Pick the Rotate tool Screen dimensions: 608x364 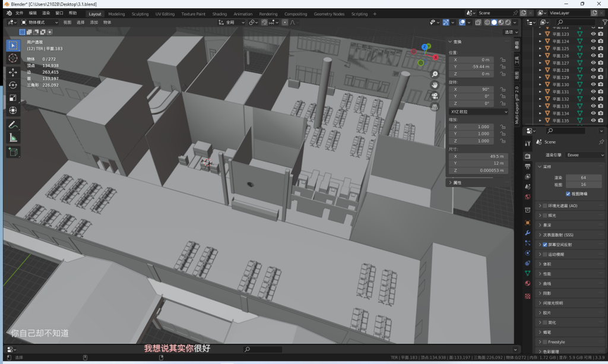click(x=13, y=85)
